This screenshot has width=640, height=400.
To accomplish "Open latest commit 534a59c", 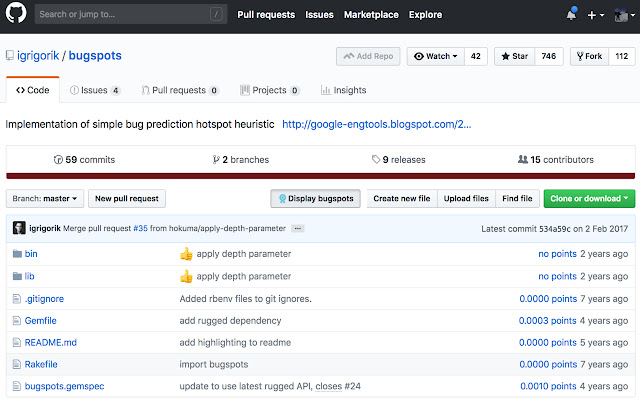I will pyautogui.click(x=555, y=229).
